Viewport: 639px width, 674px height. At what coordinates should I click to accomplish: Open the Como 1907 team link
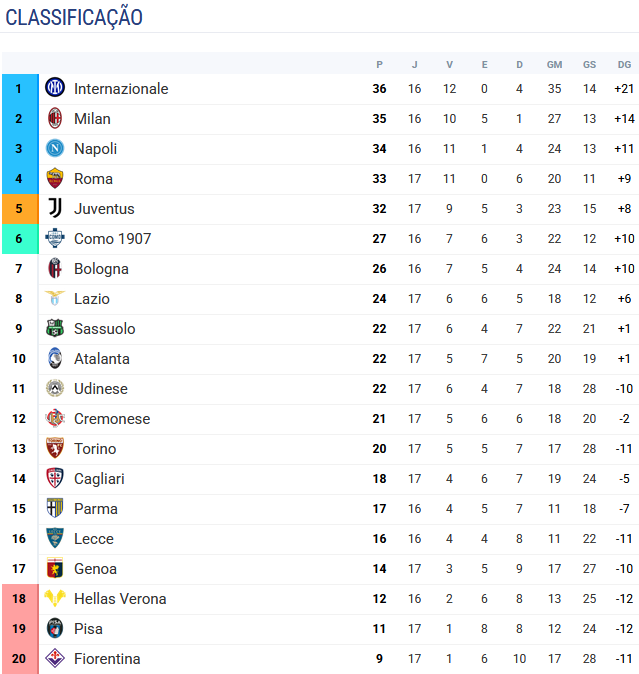point(113,239)
